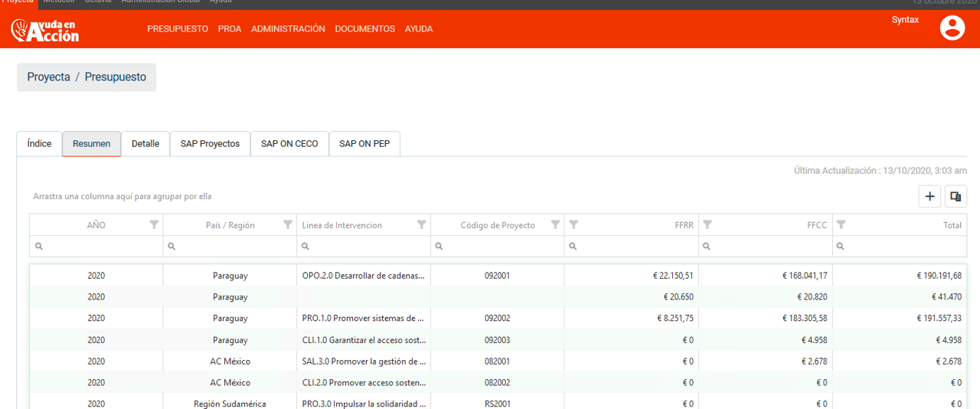Switch to the Detalle tab
Image resolution: width=980 pixels, height=409 pixels.
coord(145,143)
